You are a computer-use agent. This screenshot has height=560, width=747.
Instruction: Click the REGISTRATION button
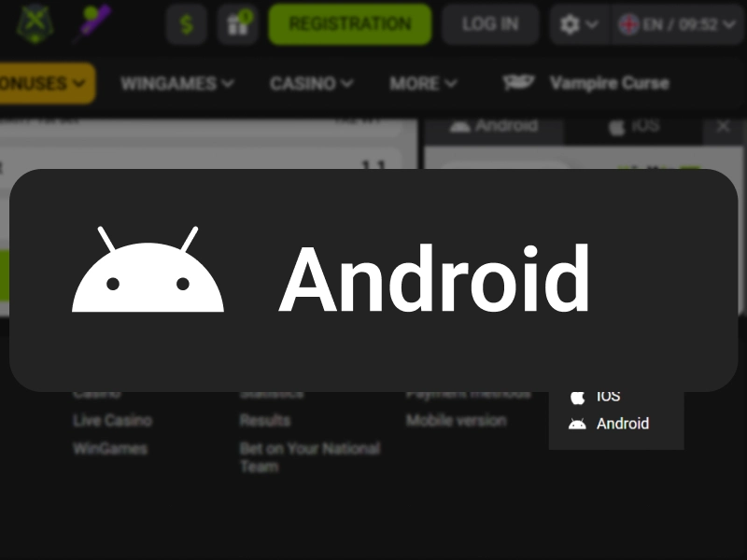pos(349,24)
